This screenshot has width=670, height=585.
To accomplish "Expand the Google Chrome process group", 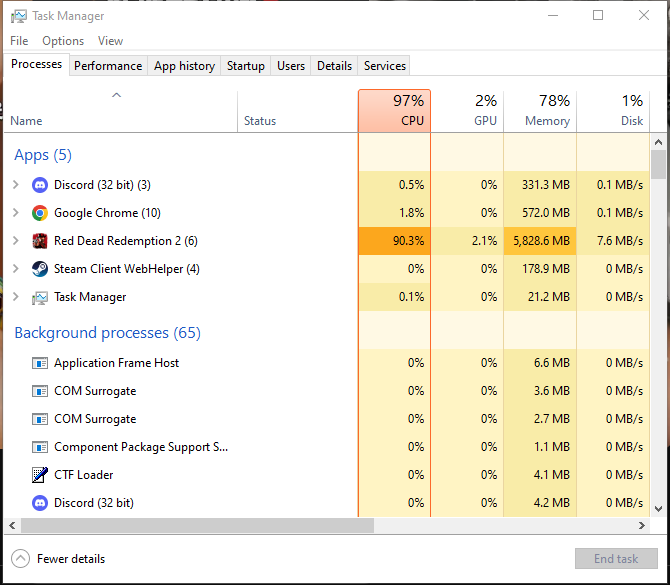I will (x=16, y=212).
